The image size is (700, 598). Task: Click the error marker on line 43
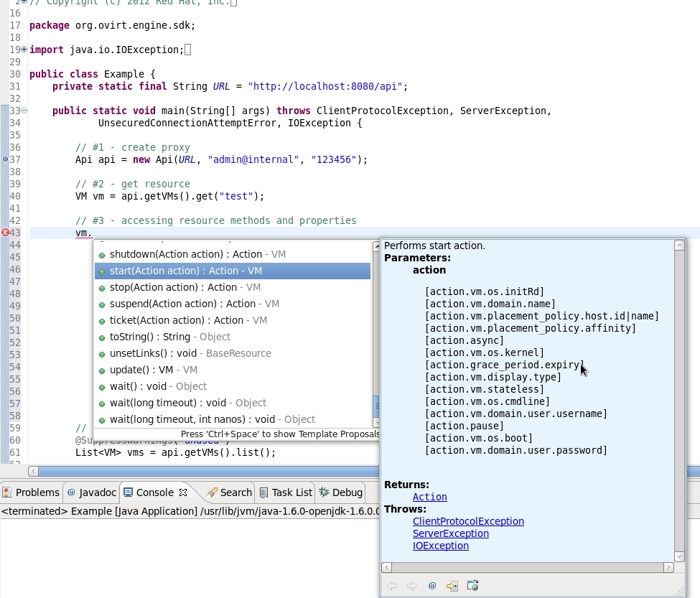[x=5, y=233]
